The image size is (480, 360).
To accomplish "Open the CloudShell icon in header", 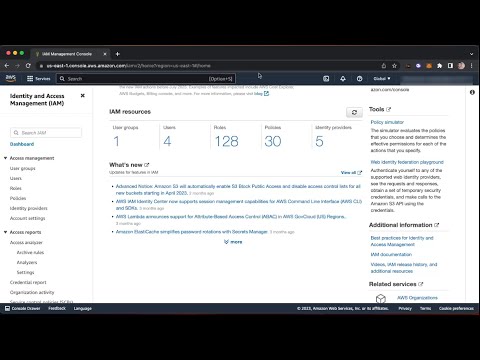I will tap(326, 79).
